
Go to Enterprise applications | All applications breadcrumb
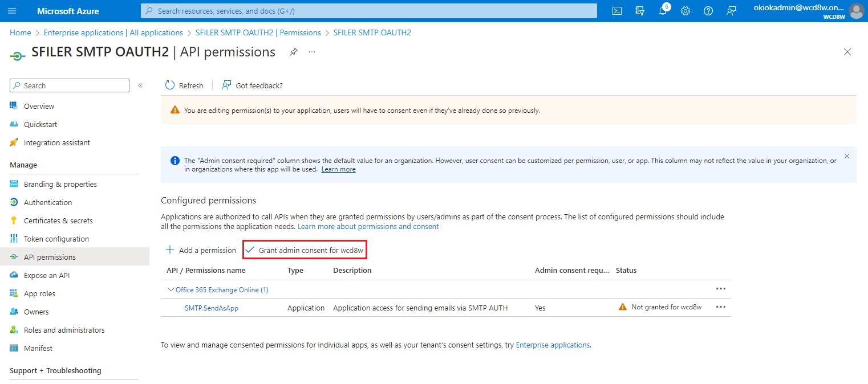point(113,32)
